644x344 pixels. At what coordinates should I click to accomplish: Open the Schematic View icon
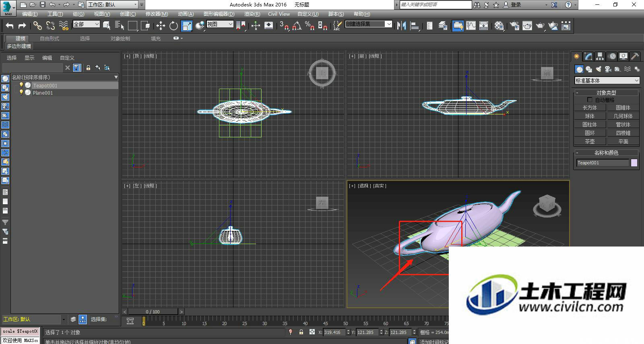pyautogui.click(x=483, y=26)
